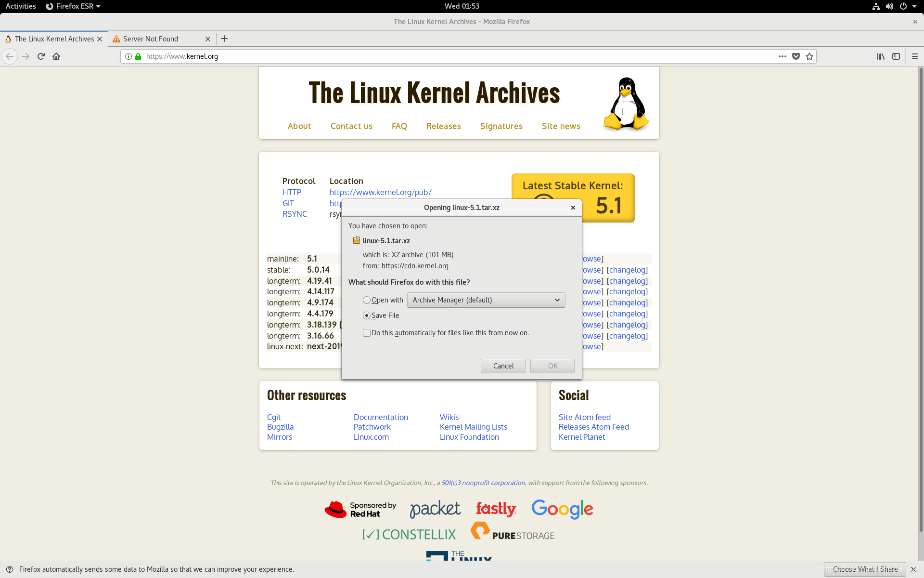Click the volume speaker tray icon
The image size is (924, 578).
[889, 6]
